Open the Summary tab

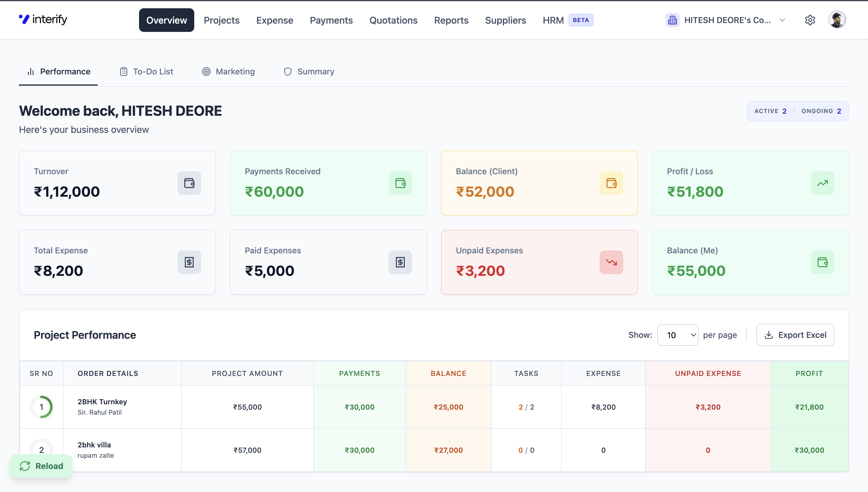309,72
